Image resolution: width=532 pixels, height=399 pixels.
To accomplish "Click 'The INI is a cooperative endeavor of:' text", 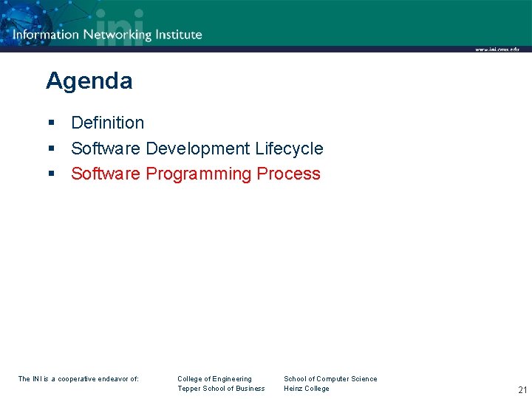I will click(x=78, y=378).
